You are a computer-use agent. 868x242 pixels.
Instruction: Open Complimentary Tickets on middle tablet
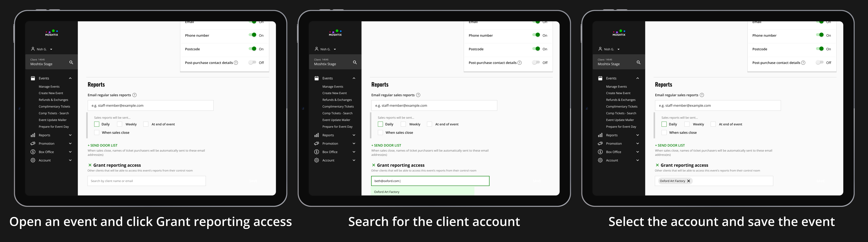click(338, 107)
